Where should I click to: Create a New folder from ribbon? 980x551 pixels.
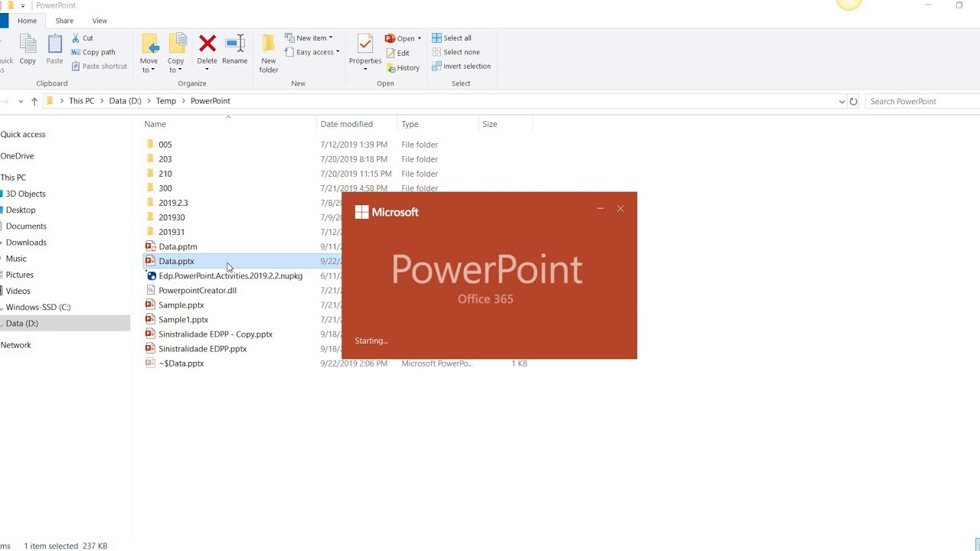click(268, 54)
